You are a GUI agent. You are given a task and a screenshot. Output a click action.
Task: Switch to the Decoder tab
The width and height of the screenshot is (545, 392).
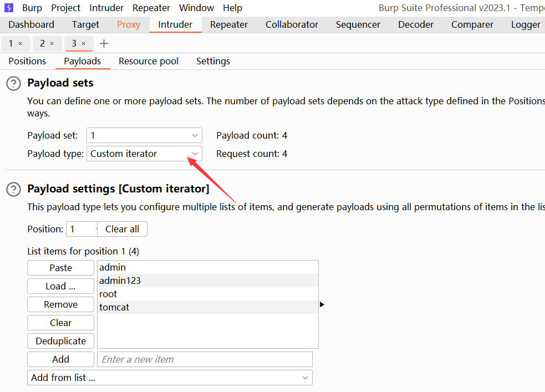[x=416, y=25]
